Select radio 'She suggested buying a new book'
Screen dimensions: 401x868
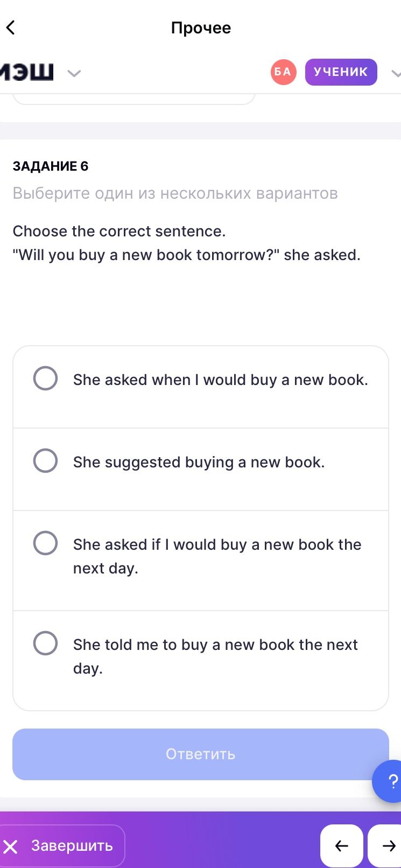(x=45, y=461)
